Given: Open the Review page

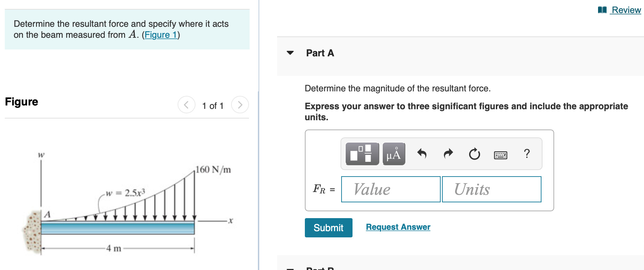Looking at the screenshot, I should pyautogui.click(x=626, y=10).
